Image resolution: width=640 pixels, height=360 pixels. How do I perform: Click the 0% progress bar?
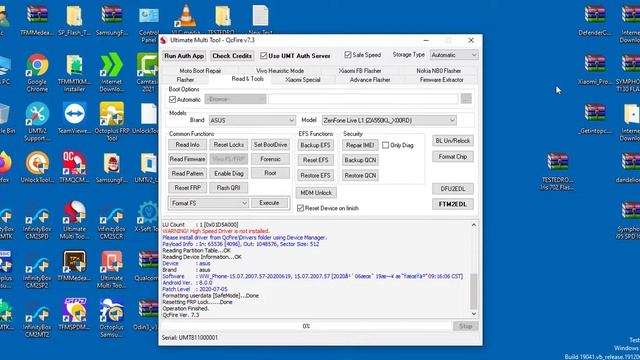coord(306,326)
